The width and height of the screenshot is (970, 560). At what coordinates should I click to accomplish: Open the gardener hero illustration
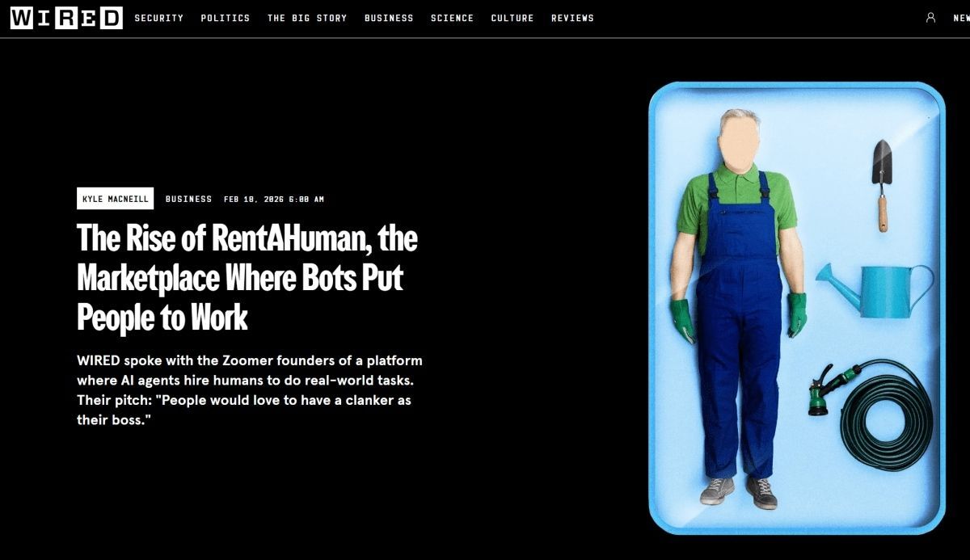(x=797, y=307)
